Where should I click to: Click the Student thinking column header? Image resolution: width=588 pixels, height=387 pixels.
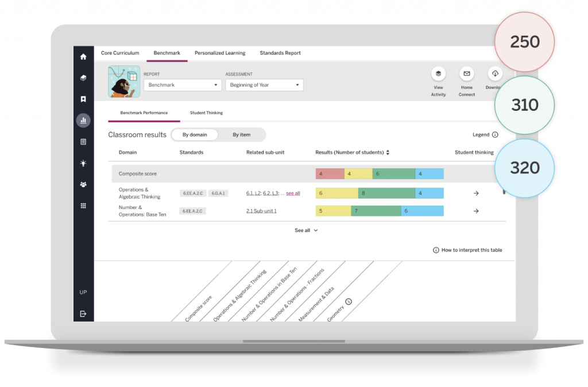click(x=474, y=152)
